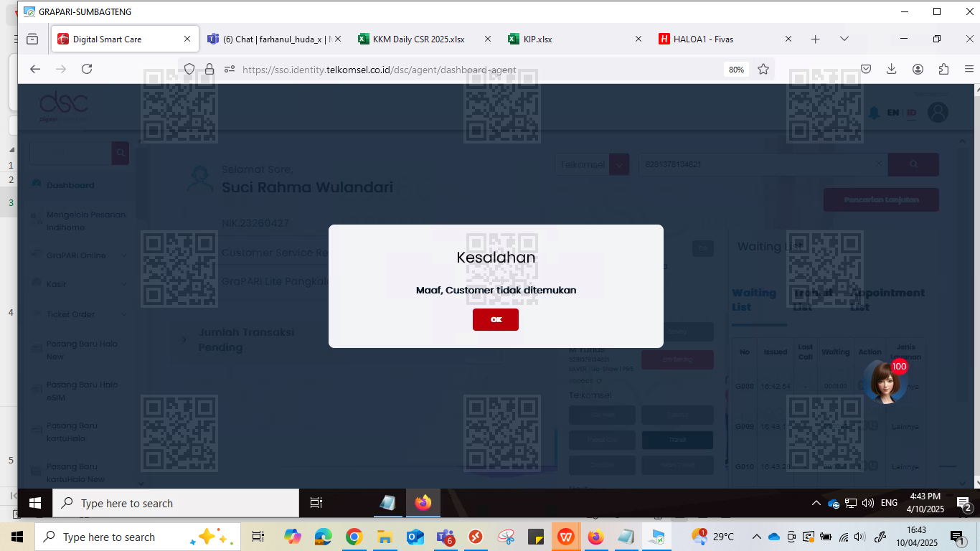Open Pasang Baru Halo eSIM in sidebar
This screenshot has height=551, width=980.
pyautogui.click(x=82, y=391)
